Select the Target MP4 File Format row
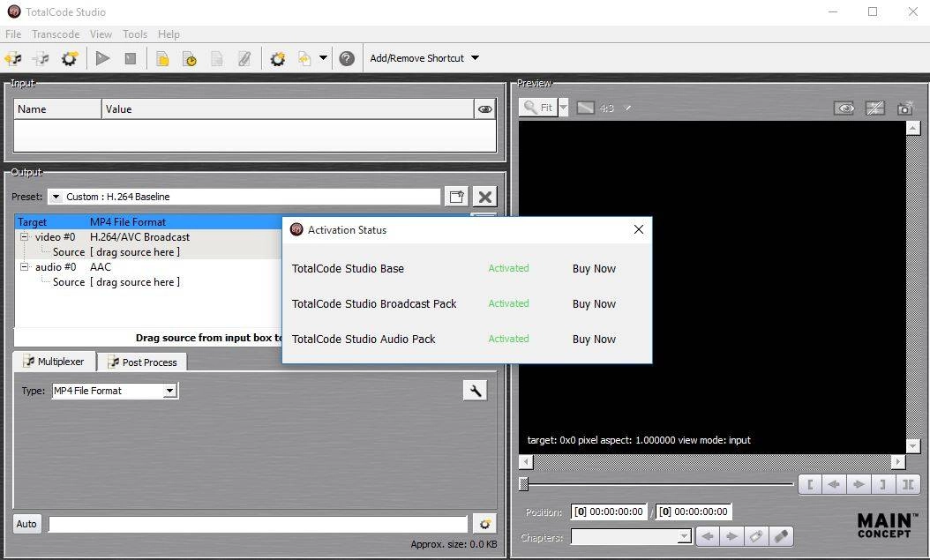This screenshot has height=560, width=930. [x=148, y=222]
